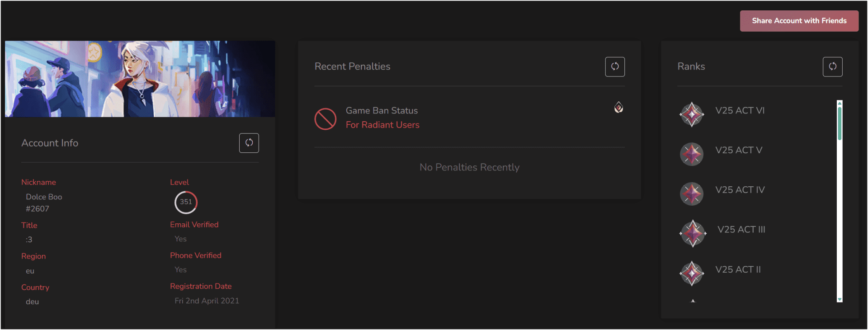Screen dimensions: 868x330
Task: Click the For Radiant Users text
Action: click(382, 125)
